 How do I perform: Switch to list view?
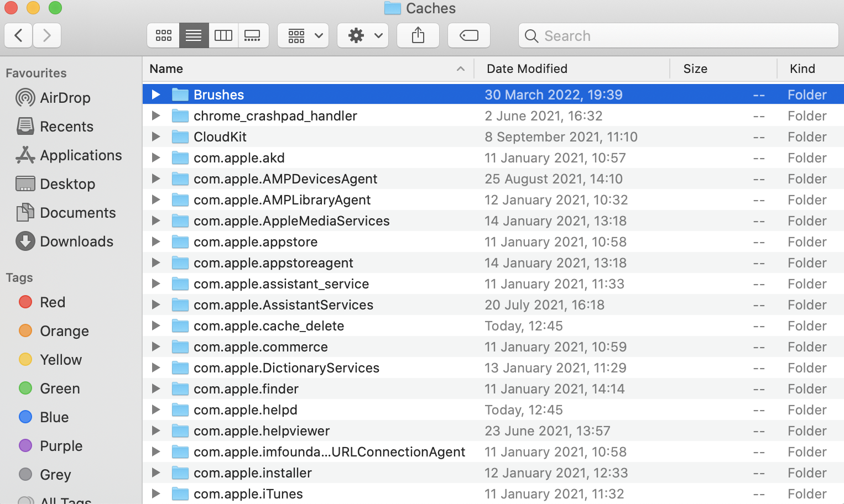(194, 36)
